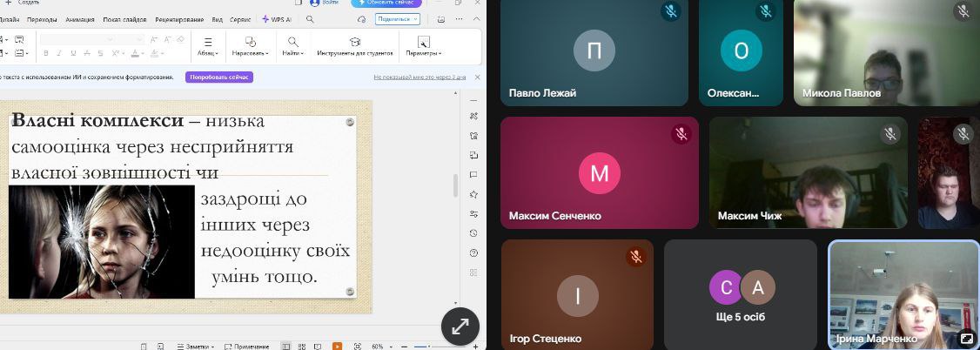Start slideshow with orange play icon
The image size is (980, 350).
tap(337, 346)
